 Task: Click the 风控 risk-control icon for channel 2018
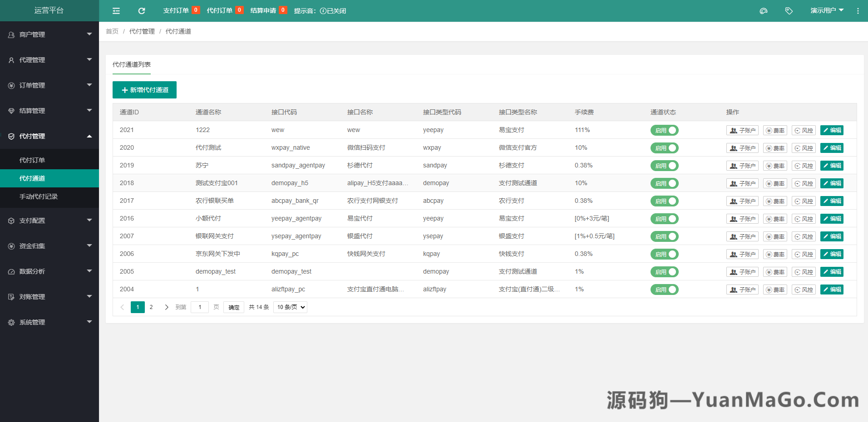[803, 183]
